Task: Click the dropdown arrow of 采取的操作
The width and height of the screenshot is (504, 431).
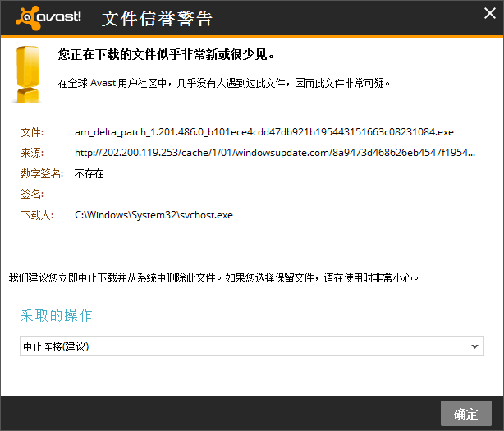Action: point(474,346)
